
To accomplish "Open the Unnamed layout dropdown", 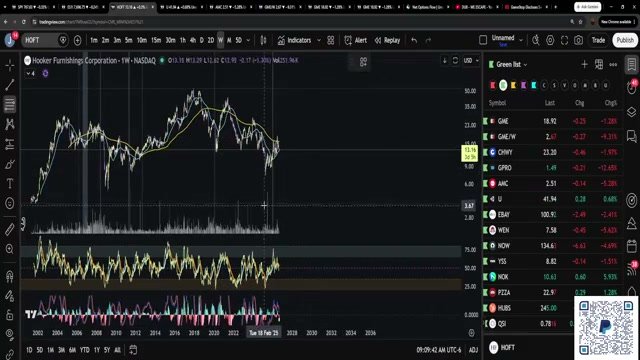I will pos(521,40).
